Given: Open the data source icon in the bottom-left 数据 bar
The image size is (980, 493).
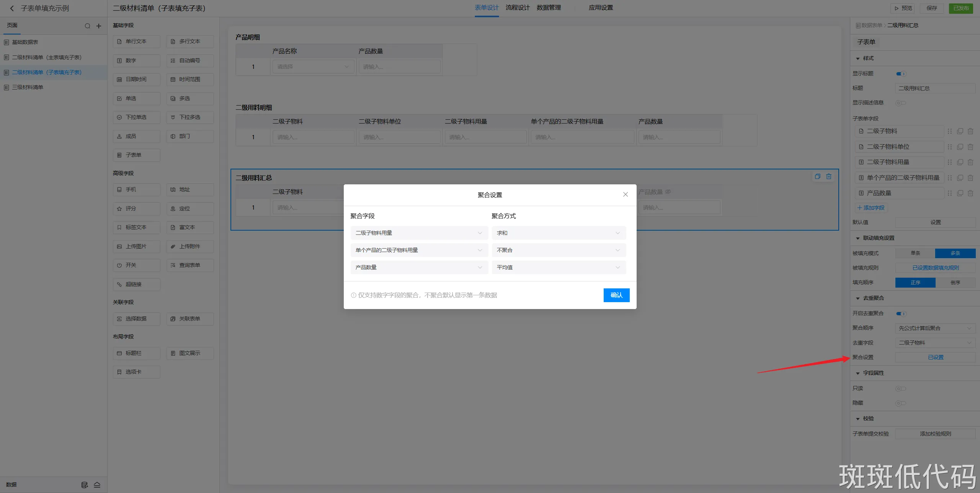Looking at the screenshot, I should [85, 485].
